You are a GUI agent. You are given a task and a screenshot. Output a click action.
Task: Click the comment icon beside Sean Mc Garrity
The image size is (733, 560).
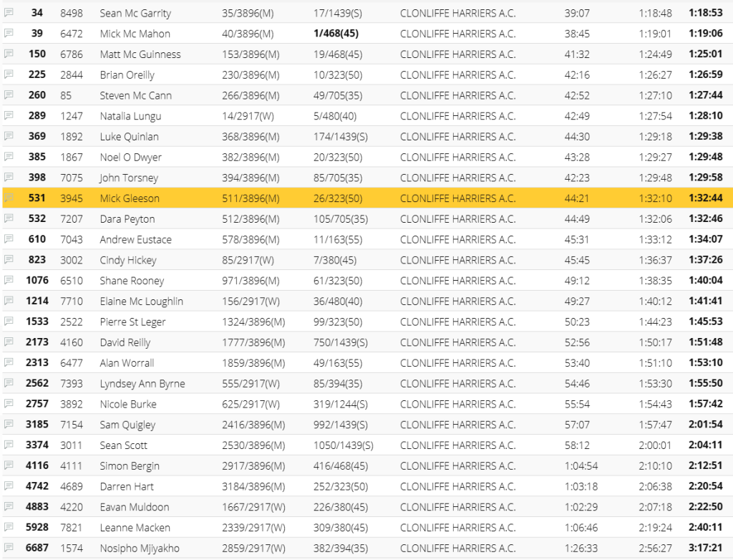click(x=9, y=13)
